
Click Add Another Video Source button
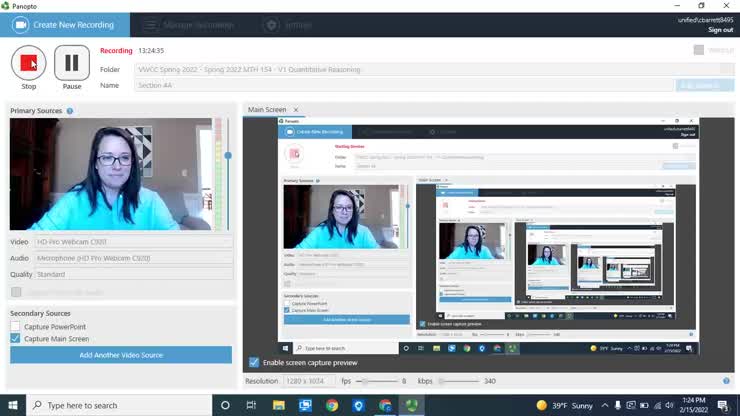click(x=121, y=355)
